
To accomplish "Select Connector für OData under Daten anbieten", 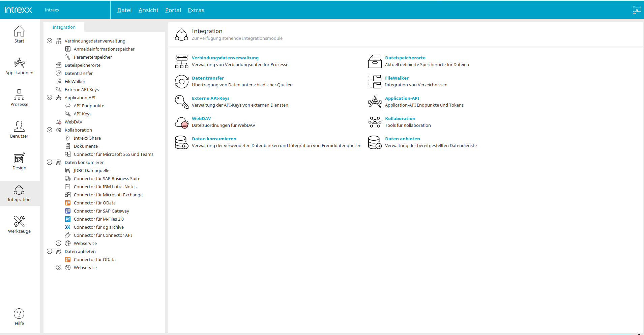I will (x=95, y=259).
